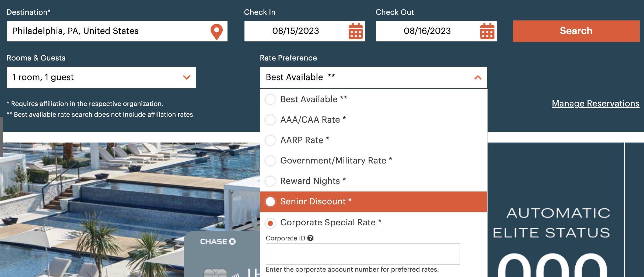Click the Check Out date field

pos(436,31)
